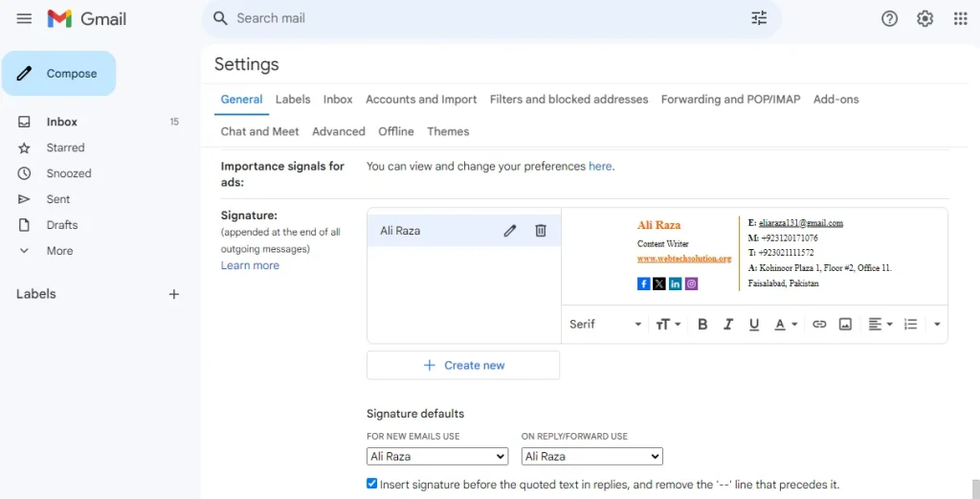The width and height of the screenshot is (980, 499).
Task: Open the Chat and Meet tab
Action: 259,131
